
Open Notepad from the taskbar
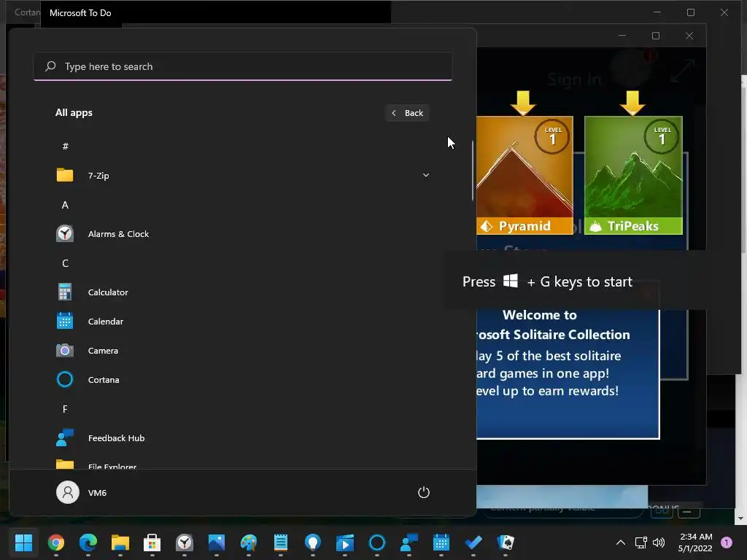281,542
